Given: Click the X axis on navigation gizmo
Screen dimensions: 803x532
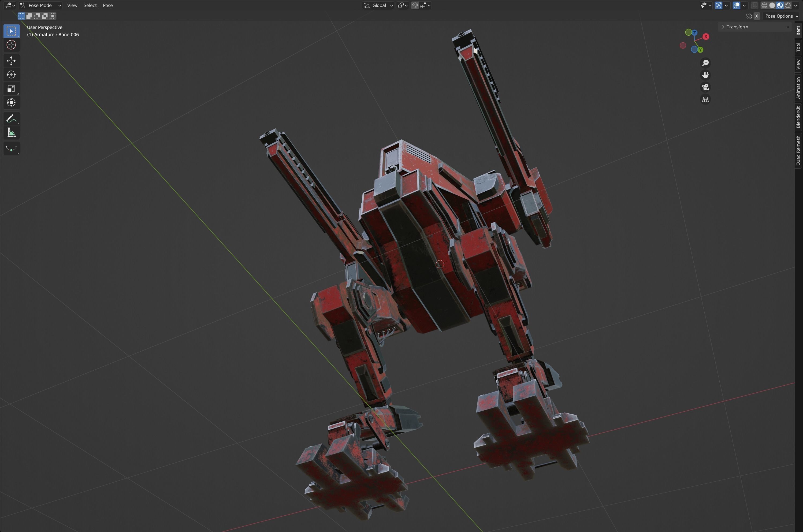Looking at the screenshot, I should 706,37.
